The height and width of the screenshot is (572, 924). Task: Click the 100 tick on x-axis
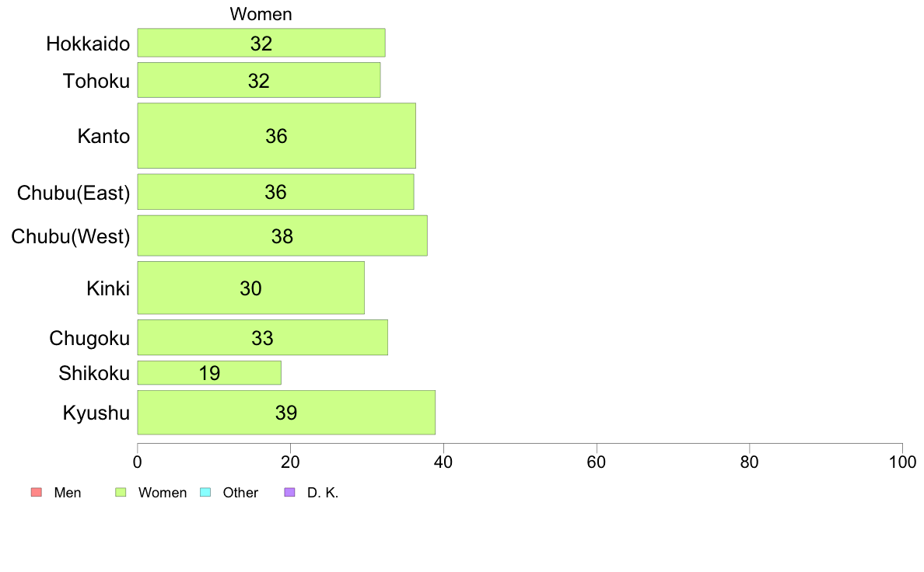(x=902, y=462)
